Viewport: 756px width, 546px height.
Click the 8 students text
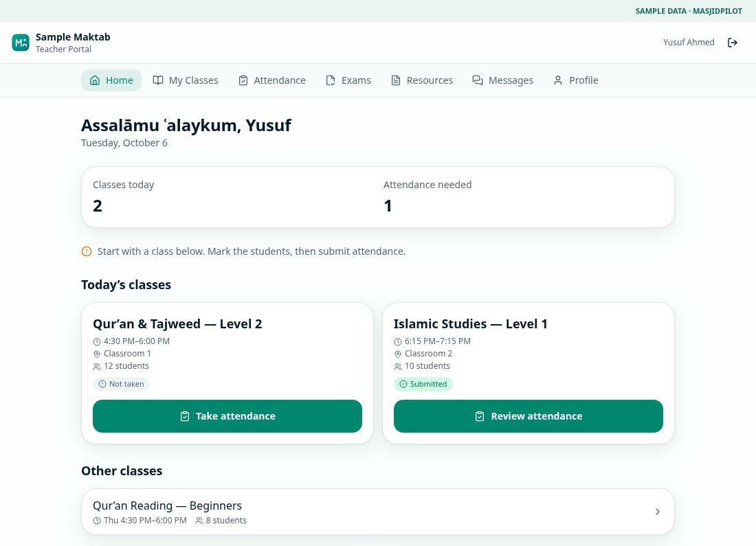pos(226,521)
